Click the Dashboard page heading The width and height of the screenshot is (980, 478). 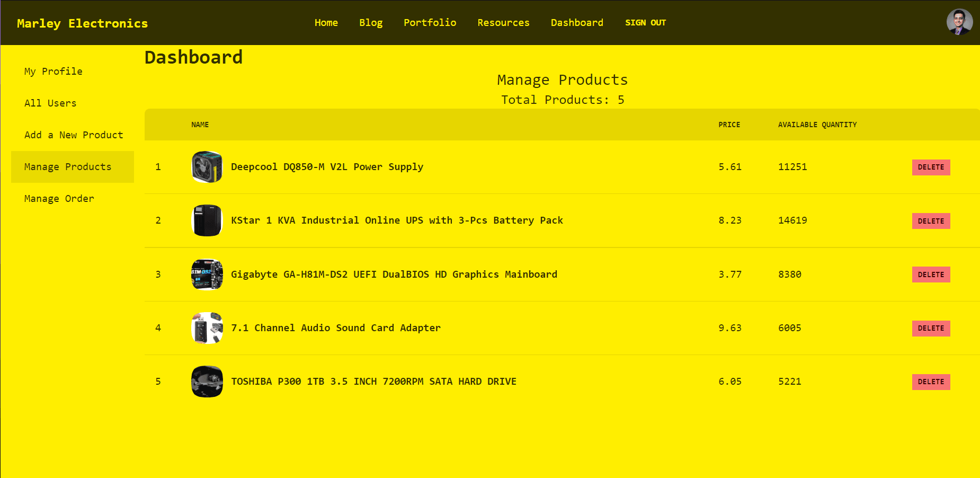[194, 57]
